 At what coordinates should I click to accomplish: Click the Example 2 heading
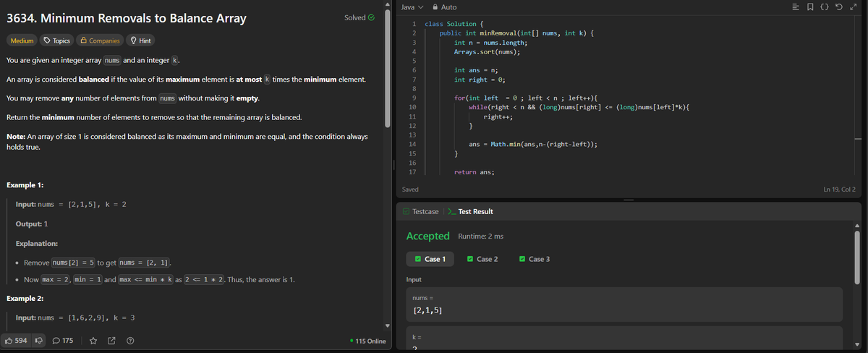(25, 298)
